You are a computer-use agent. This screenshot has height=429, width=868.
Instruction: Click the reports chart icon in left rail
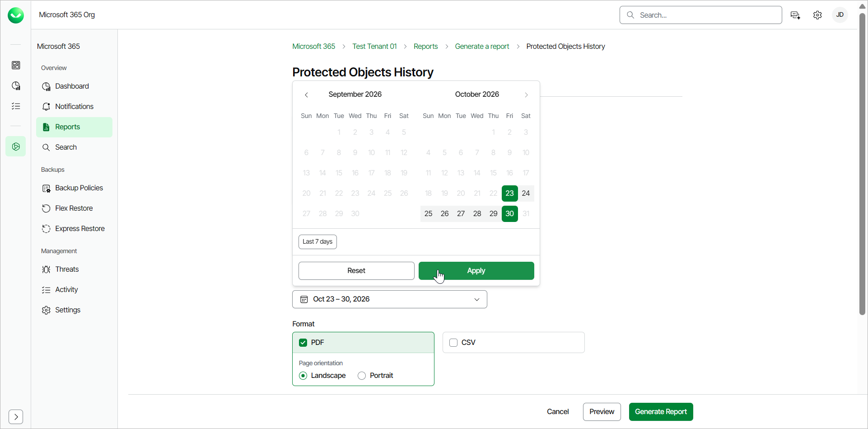click(16, 86)
